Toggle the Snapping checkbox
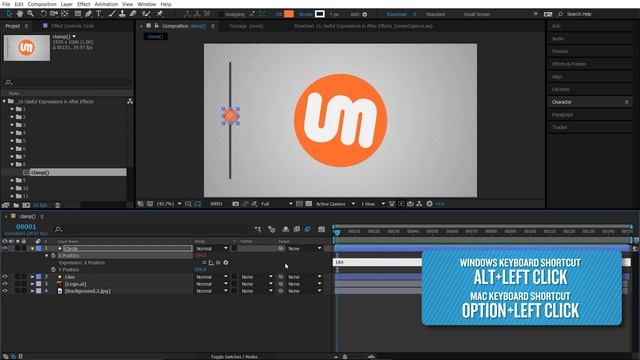 coord(221,14)
